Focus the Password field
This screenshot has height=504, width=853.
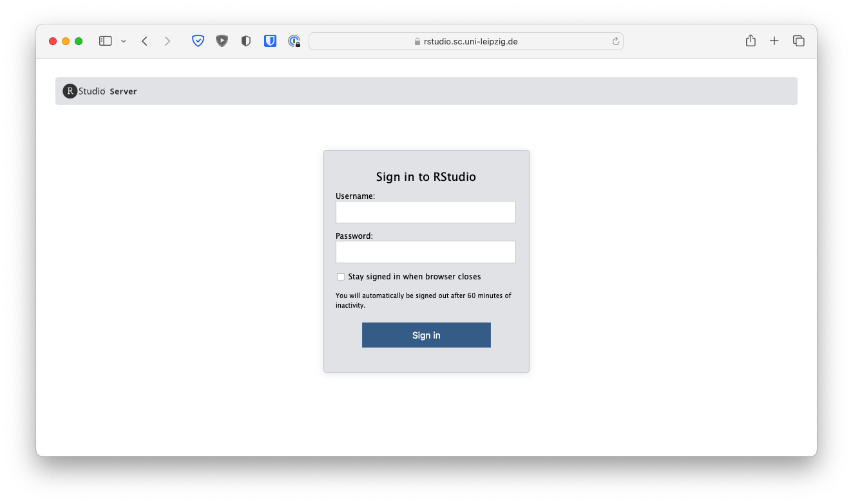426,252
